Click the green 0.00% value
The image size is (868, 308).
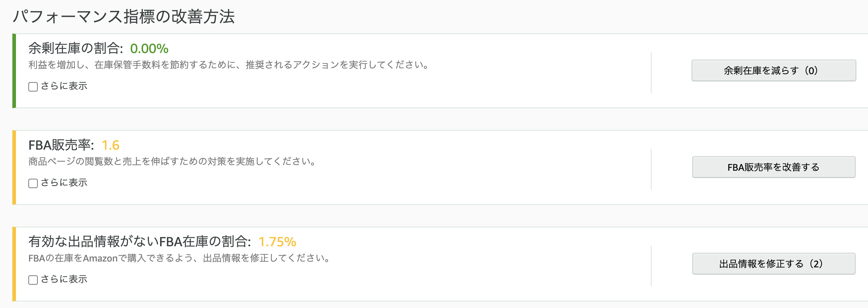(149, 49)
